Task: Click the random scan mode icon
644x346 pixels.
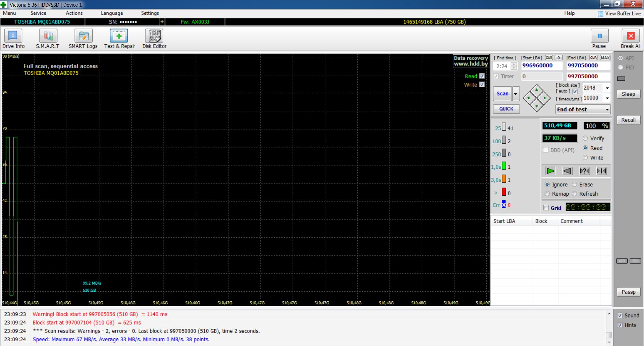Action: [x=585, y=171]
